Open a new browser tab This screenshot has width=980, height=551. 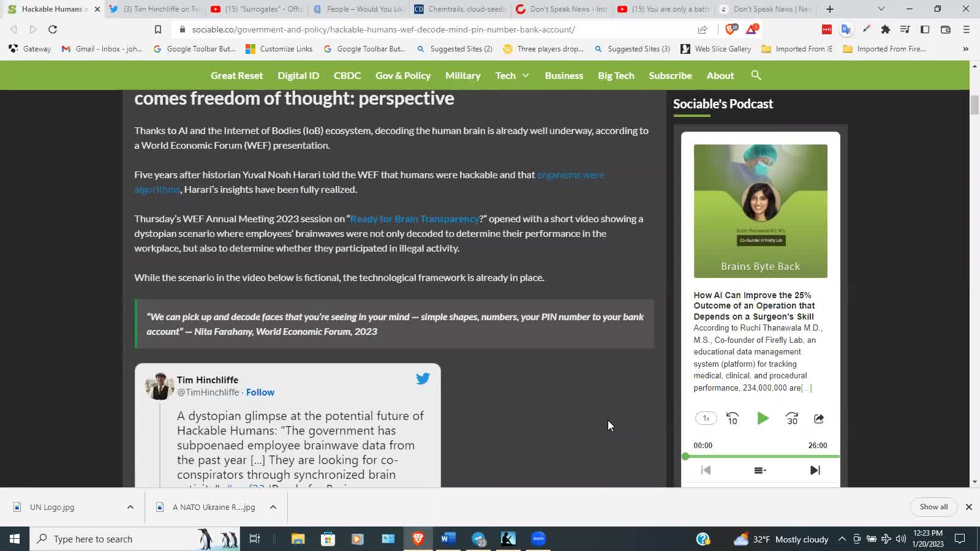click(830, 9)
